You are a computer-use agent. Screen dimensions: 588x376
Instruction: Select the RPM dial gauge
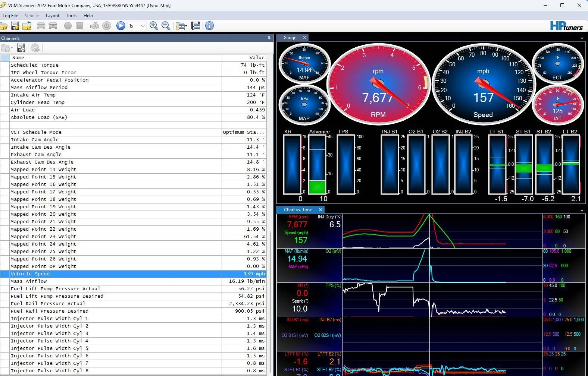378,85
